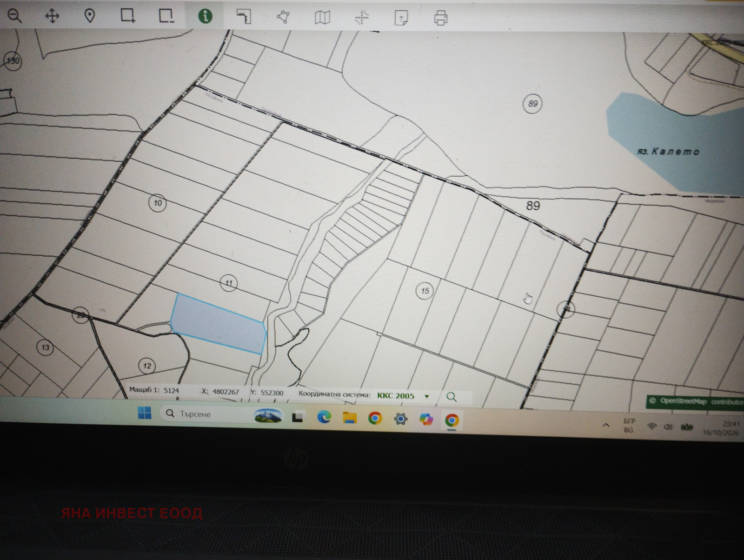
Task: Click the coordinate search magnifier button
Action: click(451, 397)
